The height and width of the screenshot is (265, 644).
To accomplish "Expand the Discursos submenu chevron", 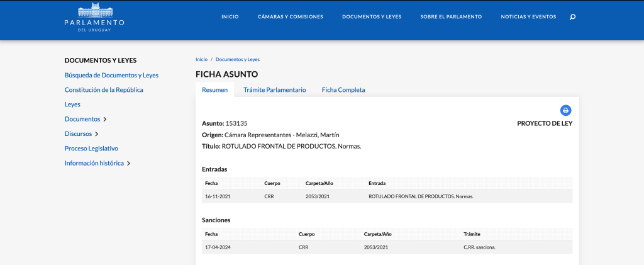I will click(x=97, y=134).
